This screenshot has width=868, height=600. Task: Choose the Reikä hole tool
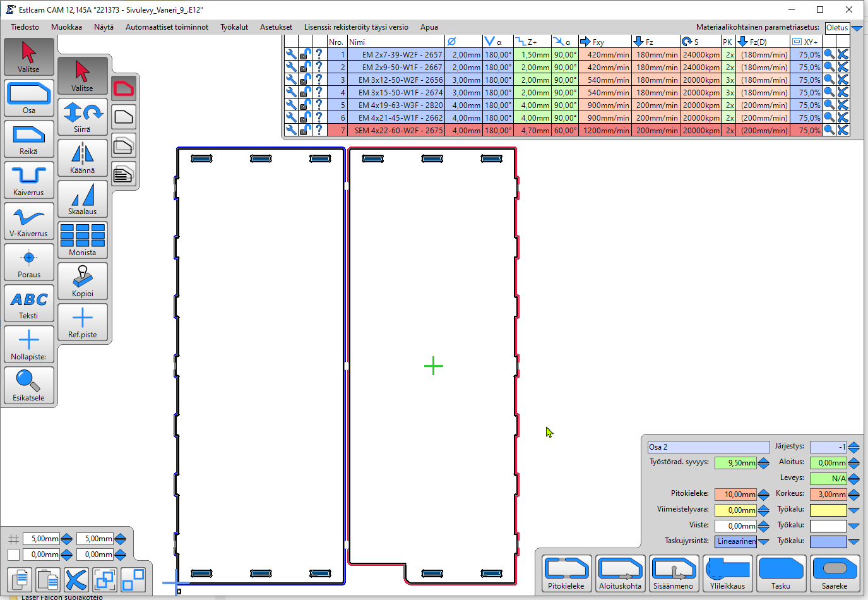(x=29, y=139)
